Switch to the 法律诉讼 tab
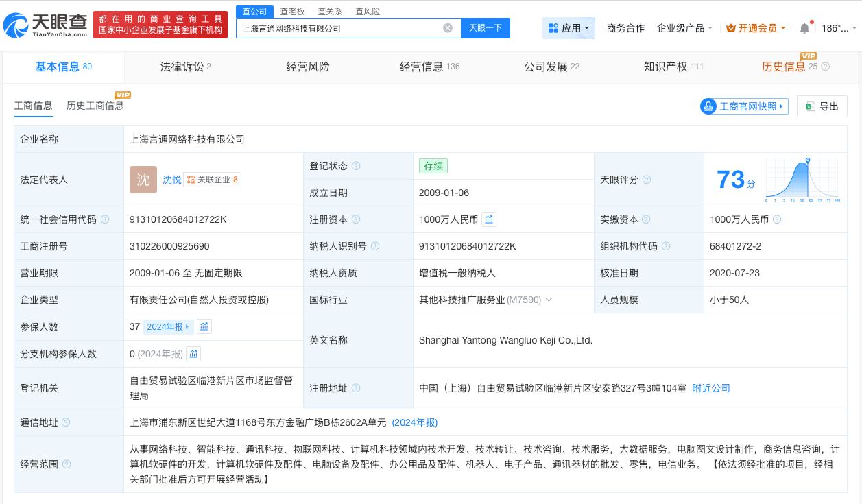862x504 pixels. coord(182,67)
